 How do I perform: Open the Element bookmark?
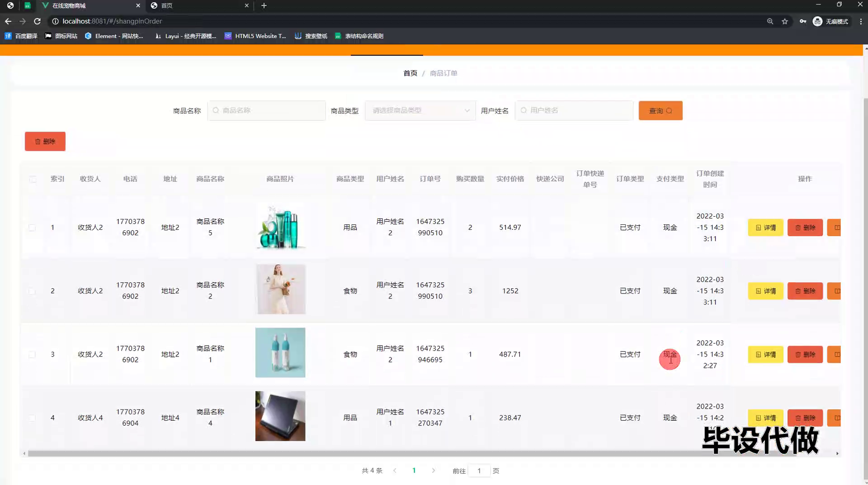pos(114,36)
